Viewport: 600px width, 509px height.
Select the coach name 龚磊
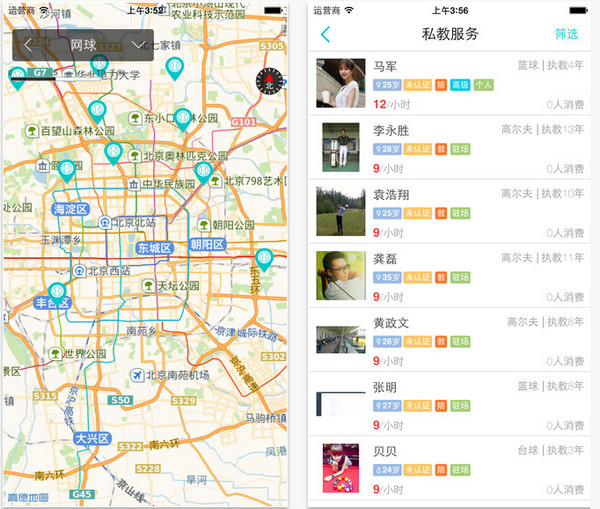[385, 259]
